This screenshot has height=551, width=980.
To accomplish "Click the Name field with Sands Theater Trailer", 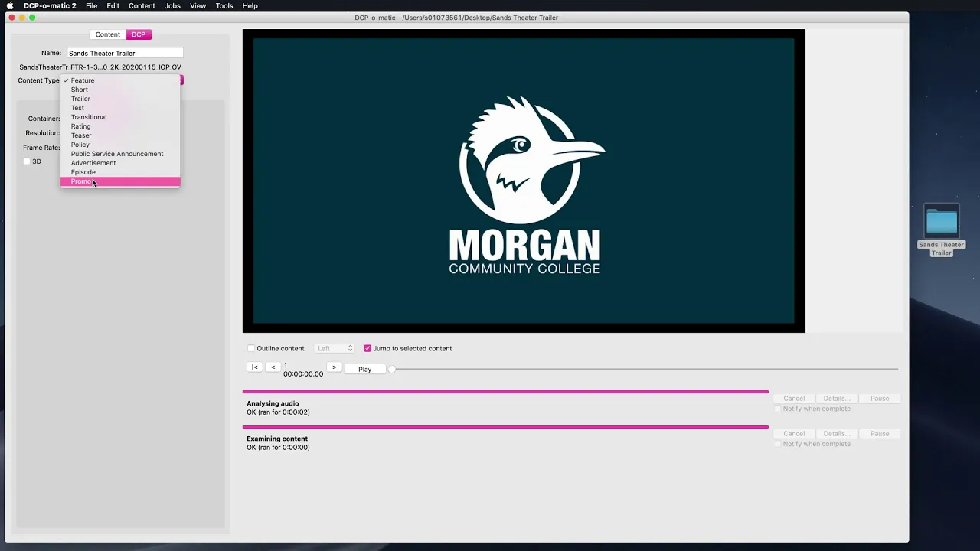I will pyautogui.click(x=125, y=53).
